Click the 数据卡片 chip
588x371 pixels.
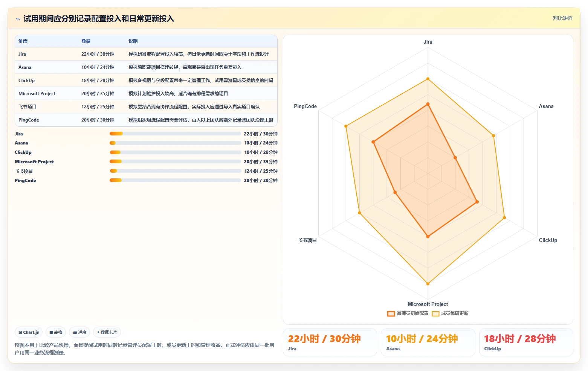click(107, 332)
